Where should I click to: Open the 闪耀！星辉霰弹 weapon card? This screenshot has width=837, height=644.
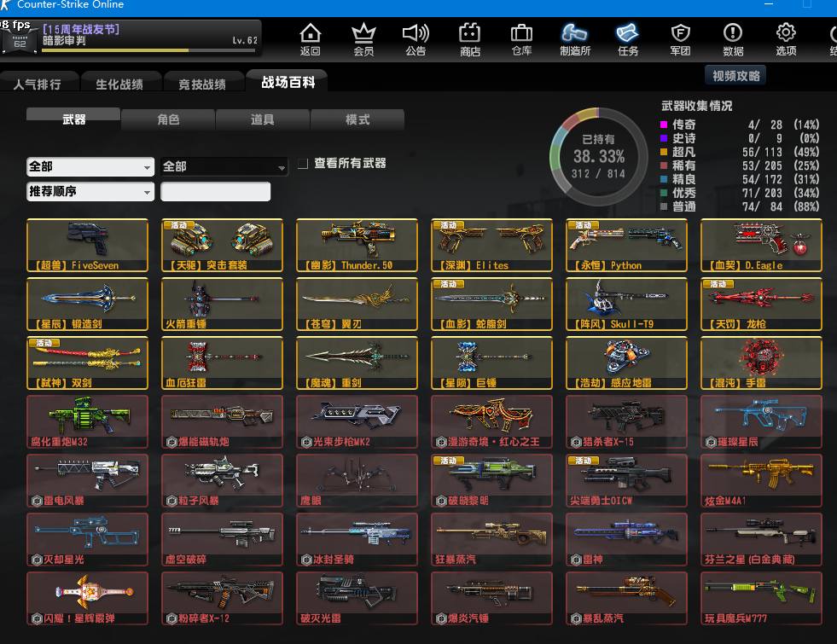pos(88,598)
